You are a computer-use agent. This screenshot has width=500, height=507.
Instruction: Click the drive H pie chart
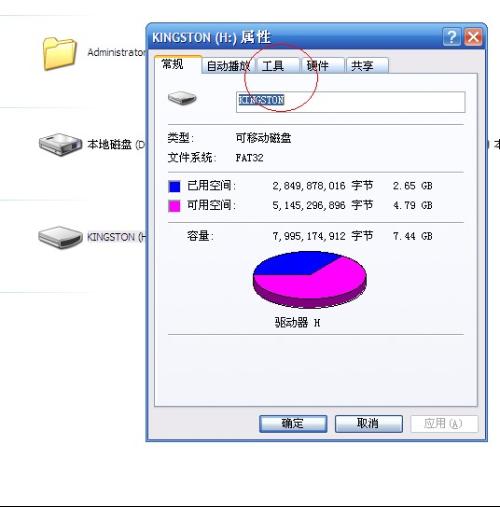point(310,279)
